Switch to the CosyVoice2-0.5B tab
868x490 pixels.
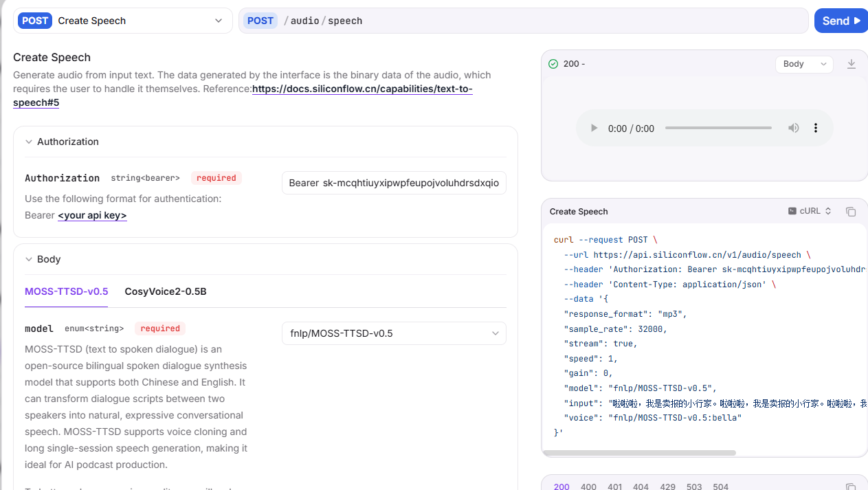(x=166, y=291)
